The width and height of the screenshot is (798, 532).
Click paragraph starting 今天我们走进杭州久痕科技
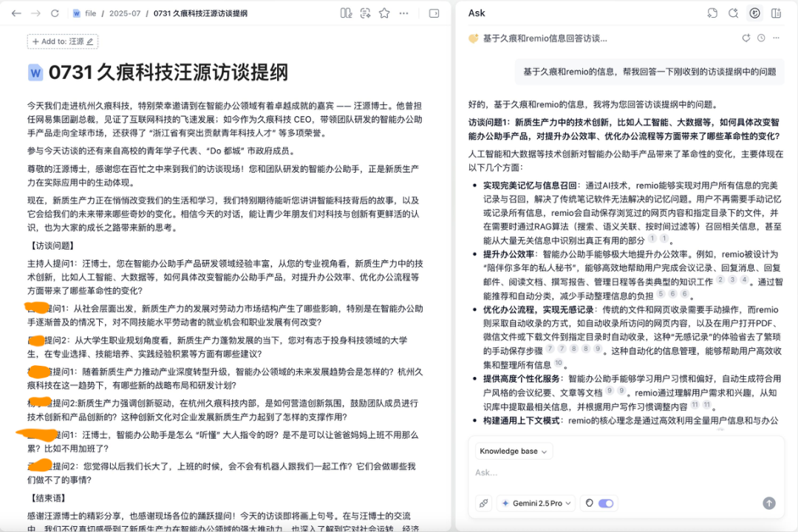click(x=225, y=119)
